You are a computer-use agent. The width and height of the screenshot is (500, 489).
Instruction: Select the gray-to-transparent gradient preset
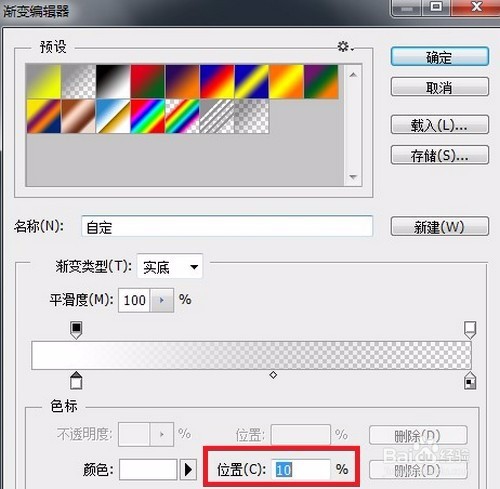(78, 82)
